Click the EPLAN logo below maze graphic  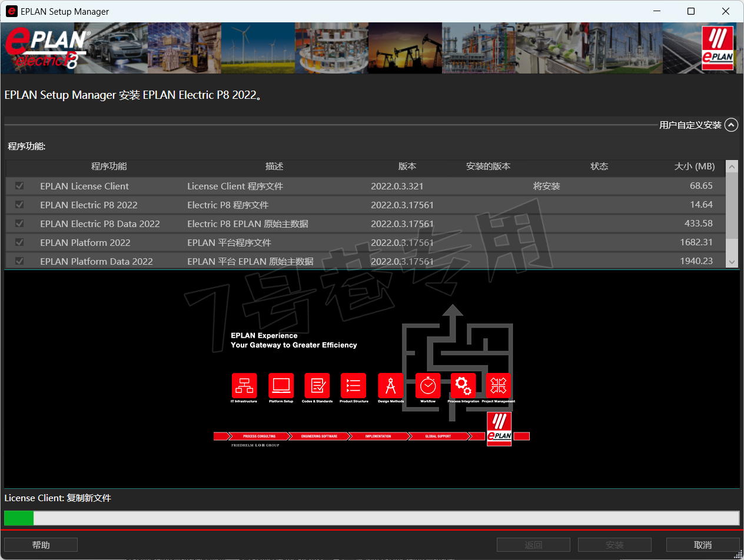click(x=499, y=429)
